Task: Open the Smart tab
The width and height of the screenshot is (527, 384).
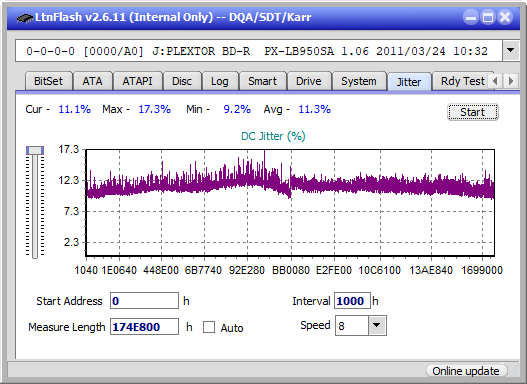Action: [262, 81]
